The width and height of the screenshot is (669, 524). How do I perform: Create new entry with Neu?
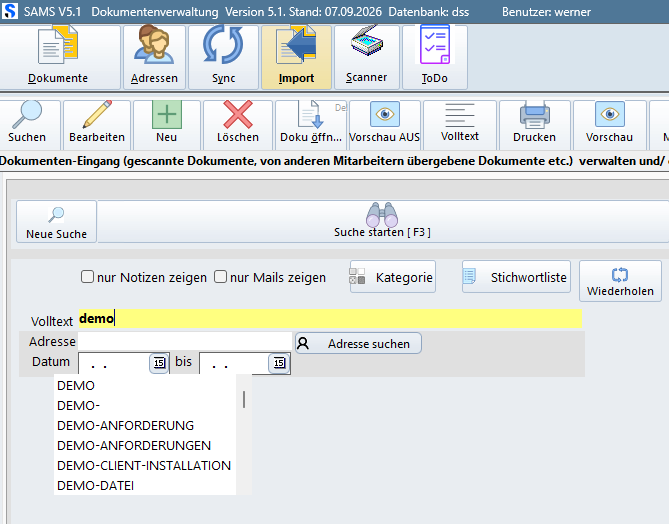[166, 125]
